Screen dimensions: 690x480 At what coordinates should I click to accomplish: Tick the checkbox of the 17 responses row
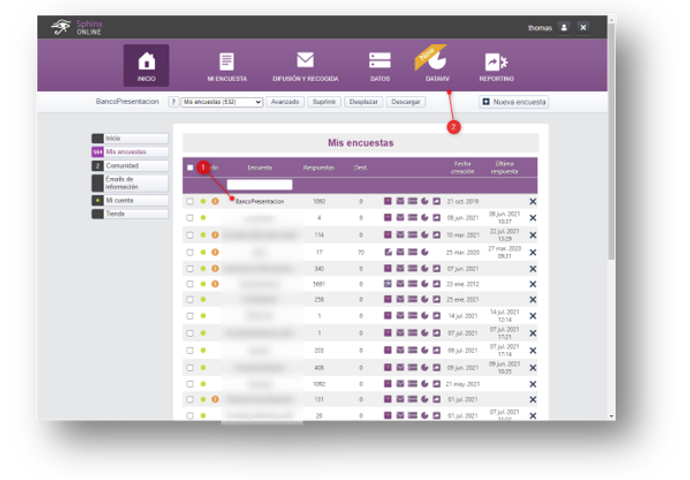point(190,252)
